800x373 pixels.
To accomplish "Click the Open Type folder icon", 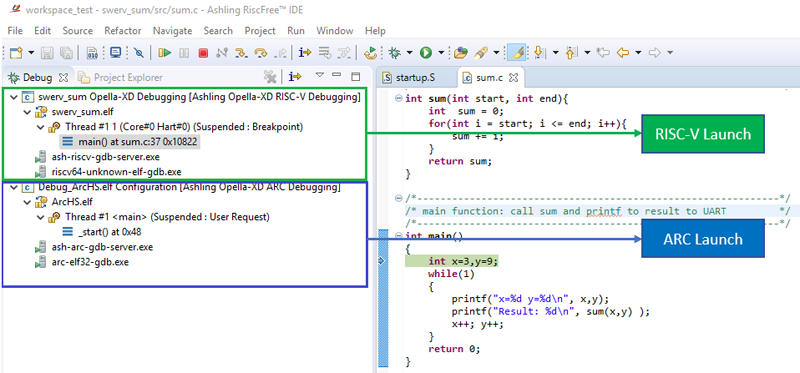I will 461,53.
